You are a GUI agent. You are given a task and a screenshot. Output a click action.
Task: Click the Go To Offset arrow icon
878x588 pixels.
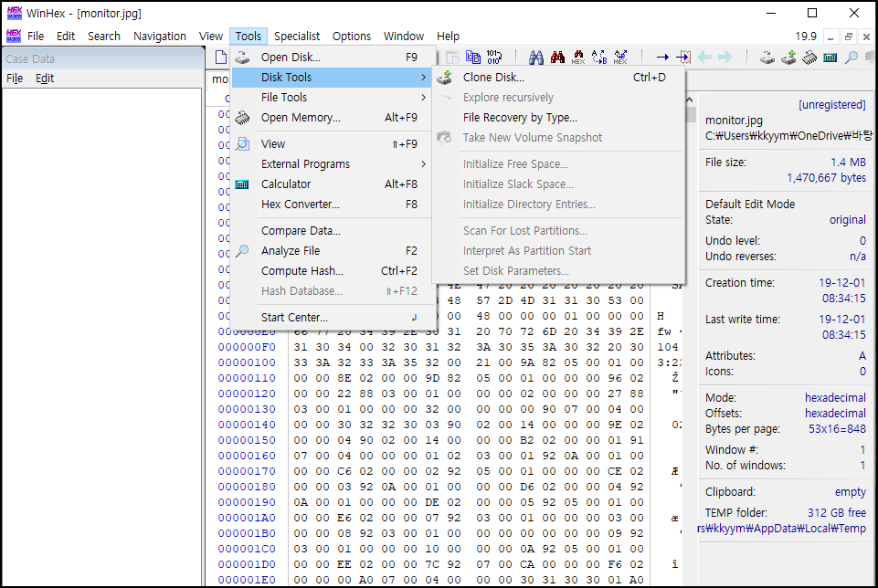point(662,58)
